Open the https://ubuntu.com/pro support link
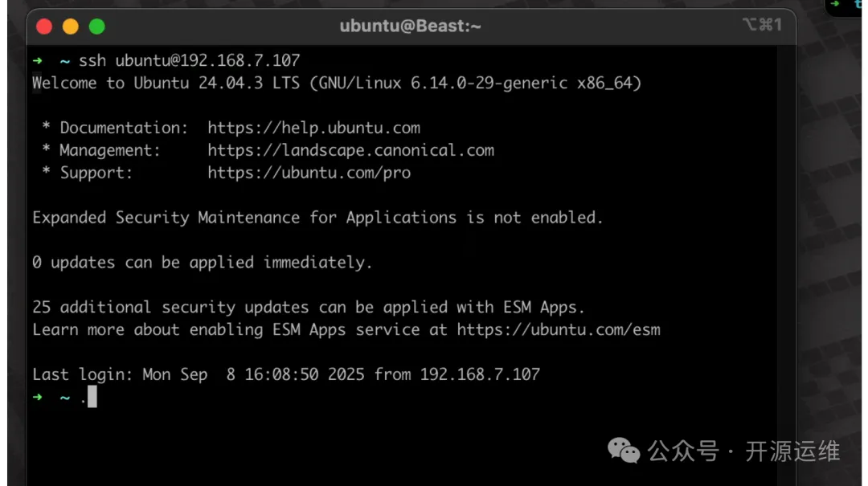Image resolution: width=868 pixels, height=486 pixels. (x=309, y=173)
